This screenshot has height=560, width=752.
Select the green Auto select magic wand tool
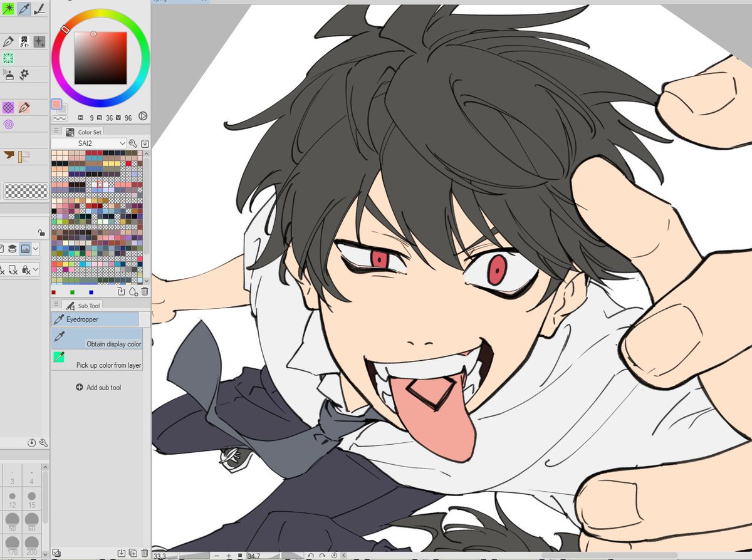pos(8,9)
